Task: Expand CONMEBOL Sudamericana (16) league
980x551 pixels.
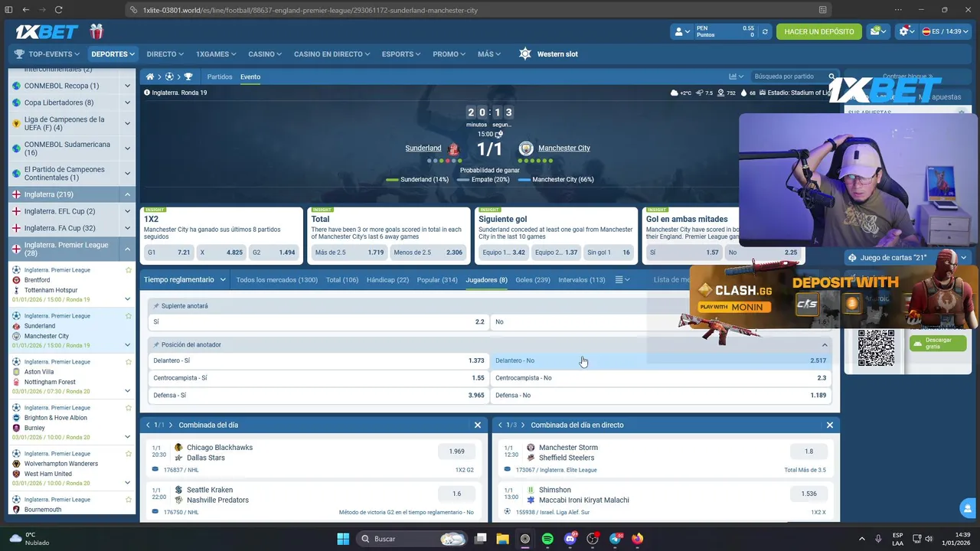Action: 127,148
